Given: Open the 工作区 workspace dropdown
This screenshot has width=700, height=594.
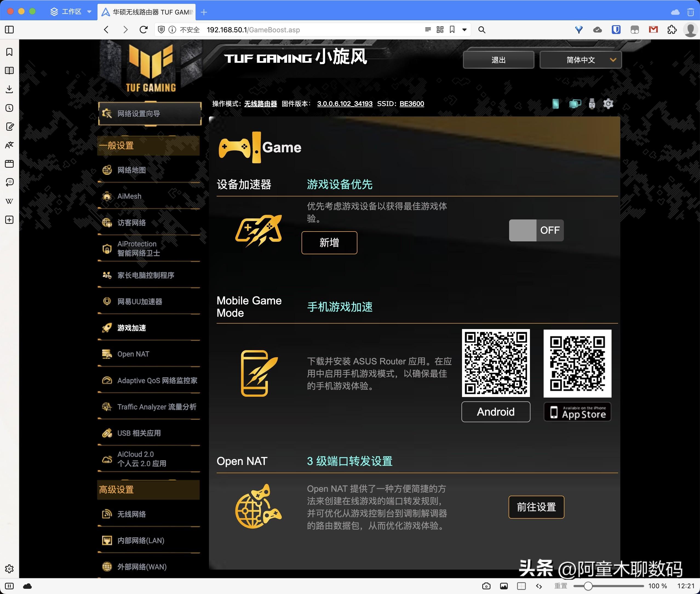Looking at the screenshot, I should tap(71, 12).
